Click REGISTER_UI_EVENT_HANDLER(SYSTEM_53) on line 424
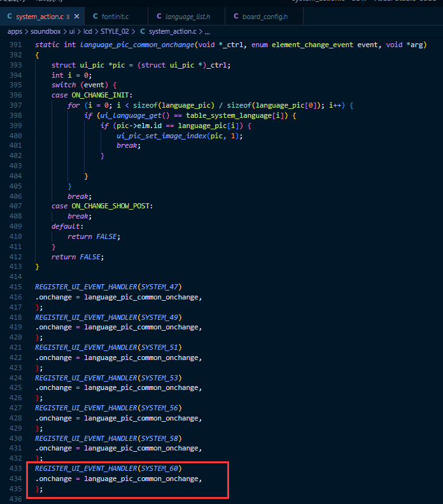Image resolution: width=443 pixels, height=504 pixels. [x=108, y=378]
